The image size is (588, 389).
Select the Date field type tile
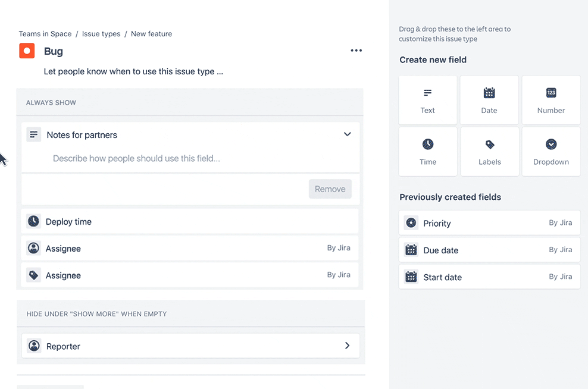click(489, 100)
